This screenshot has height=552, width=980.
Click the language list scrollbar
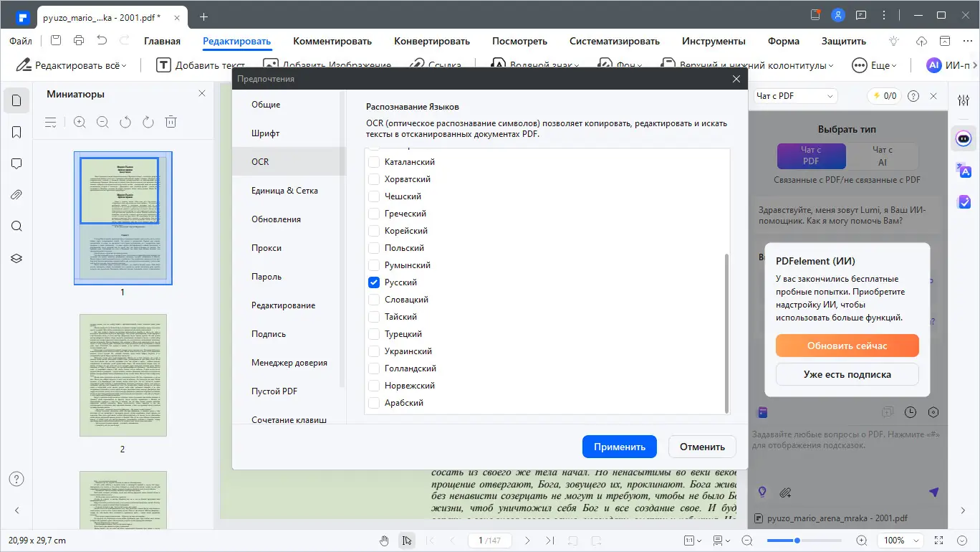(727, 333)
